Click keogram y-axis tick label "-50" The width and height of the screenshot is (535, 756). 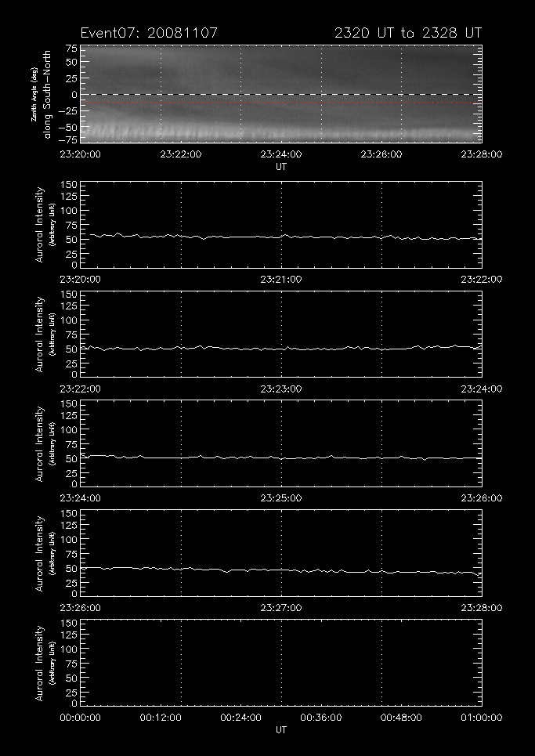coord(68,128)
